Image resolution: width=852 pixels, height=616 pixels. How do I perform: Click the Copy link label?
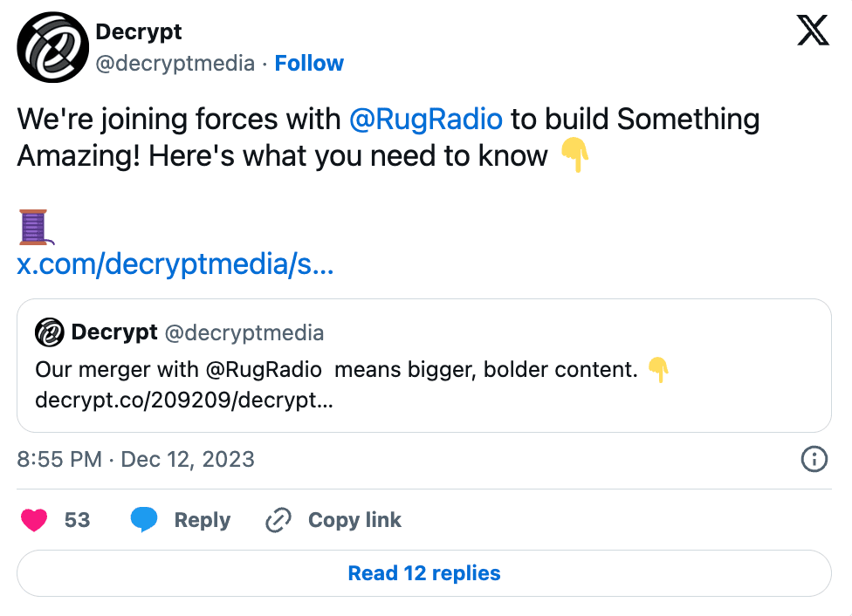[x=354, y=520]
